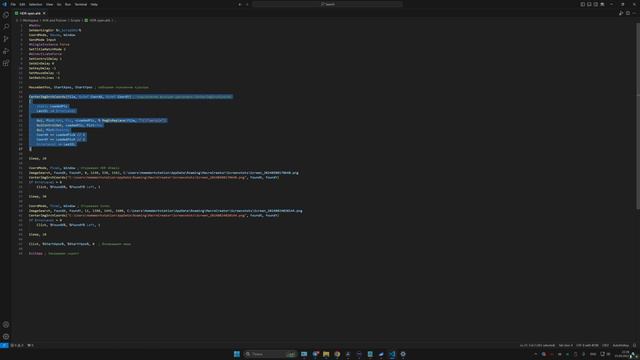Viewport: 640px width, 360px height.
Task: Open the Selection menu
Action: 35,4
